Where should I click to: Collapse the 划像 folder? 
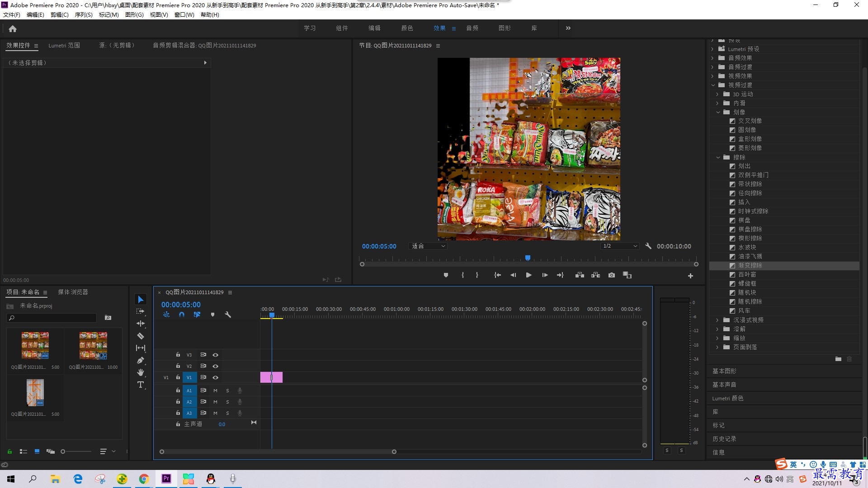718,112
